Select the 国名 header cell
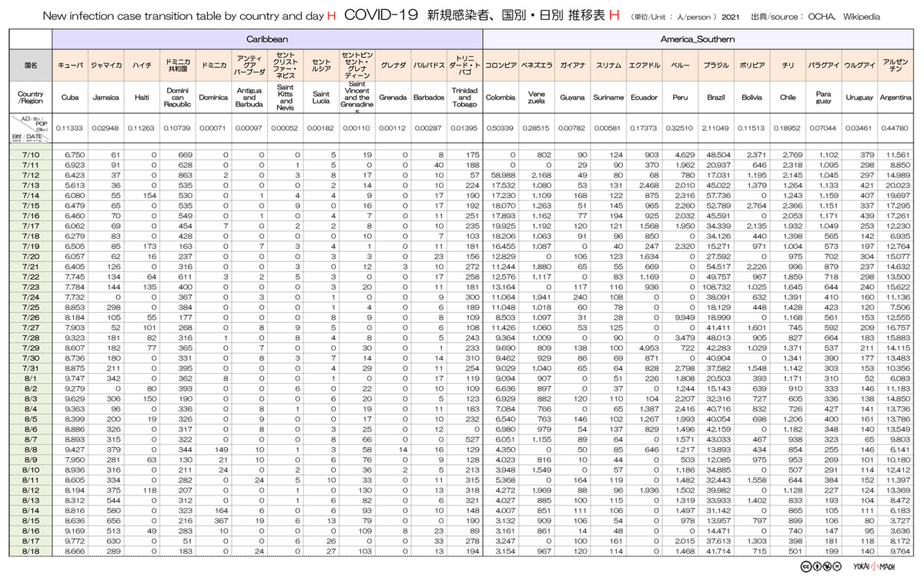The height and width of the screenshot is (578, 924). click(x=31, y=66)
